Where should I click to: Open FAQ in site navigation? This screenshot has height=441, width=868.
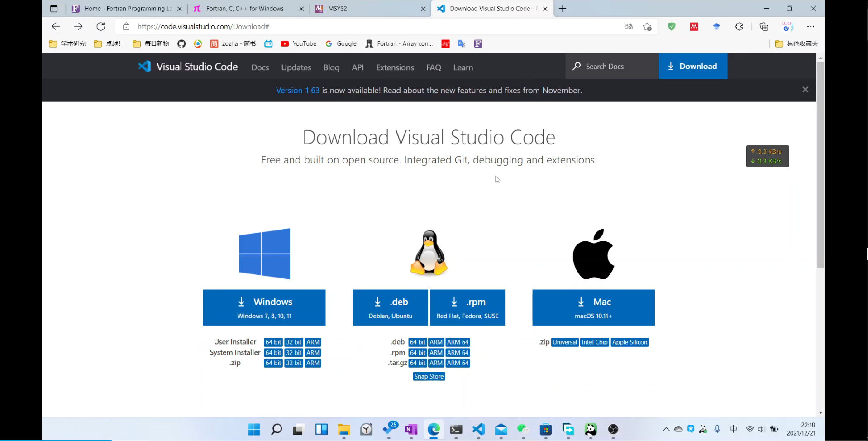pyautogui.click(x=434, y=67)
